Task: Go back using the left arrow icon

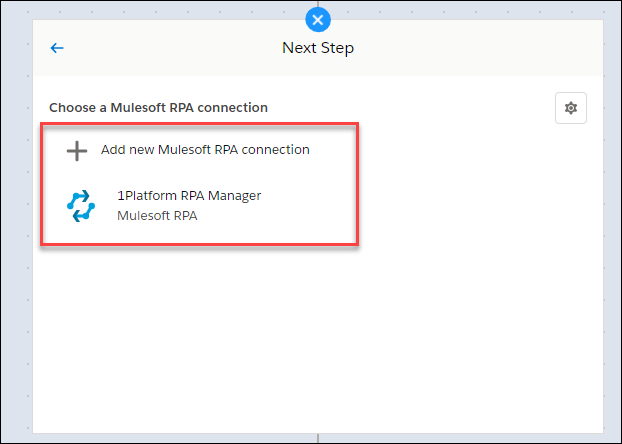Action: pos(57,48)
